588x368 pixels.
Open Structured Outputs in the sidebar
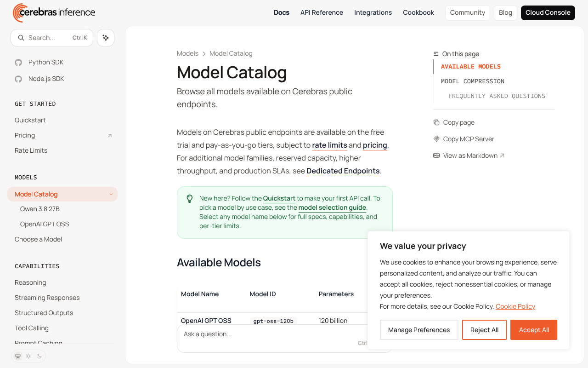click(x=44, y=313)
